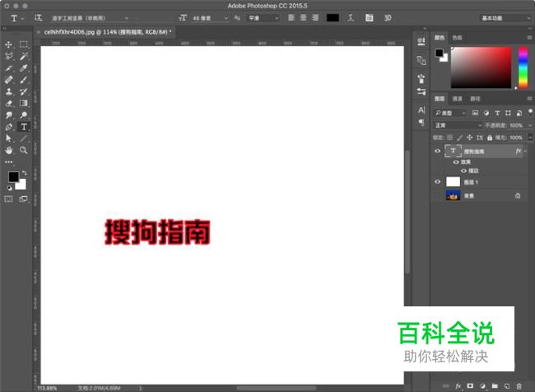The image size is (535, 392).
Task: Switch to the Layers tab
Action: [440, 99]
